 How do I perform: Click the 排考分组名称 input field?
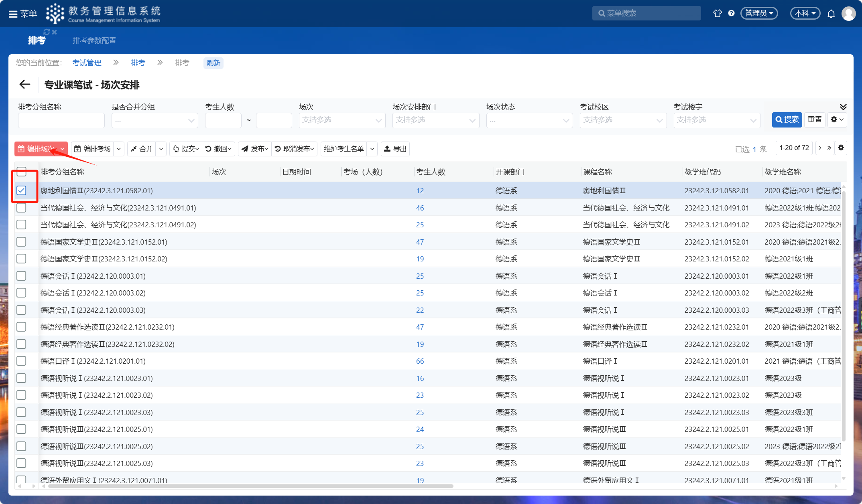pos(61,120)
